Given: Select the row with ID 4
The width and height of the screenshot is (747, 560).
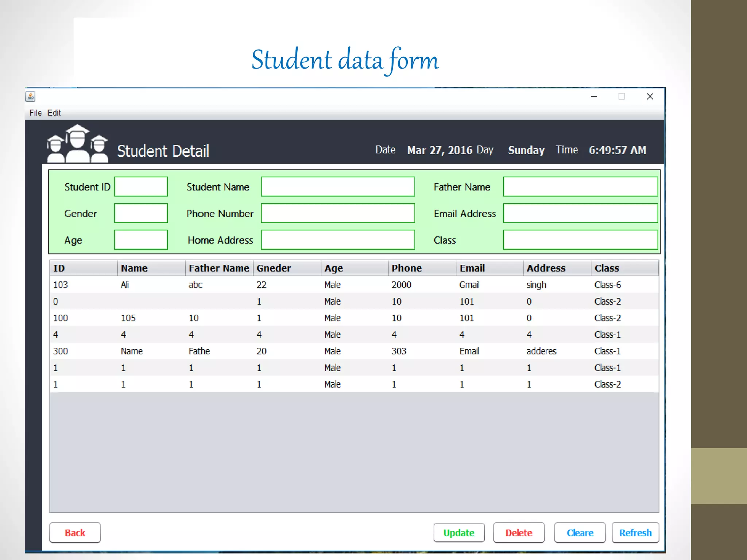Looking at the screenshot, I should point(354,335).
